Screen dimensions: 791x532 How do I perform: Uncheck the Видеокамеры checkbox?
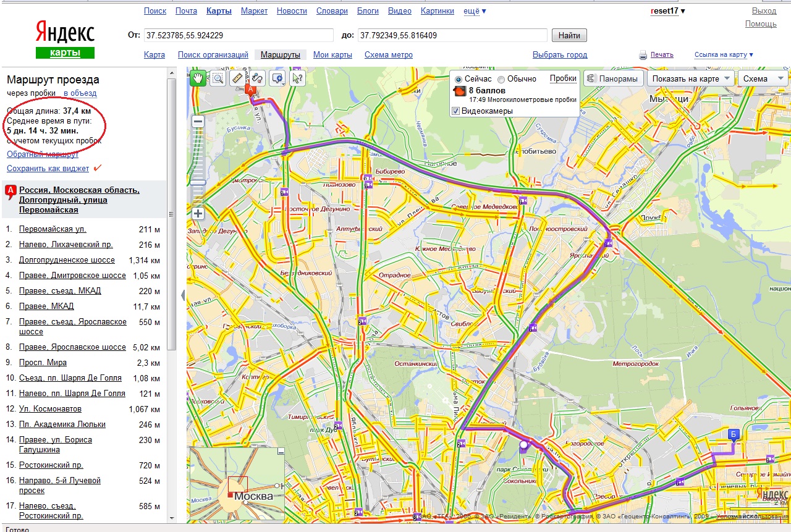[x=456, y=111]
